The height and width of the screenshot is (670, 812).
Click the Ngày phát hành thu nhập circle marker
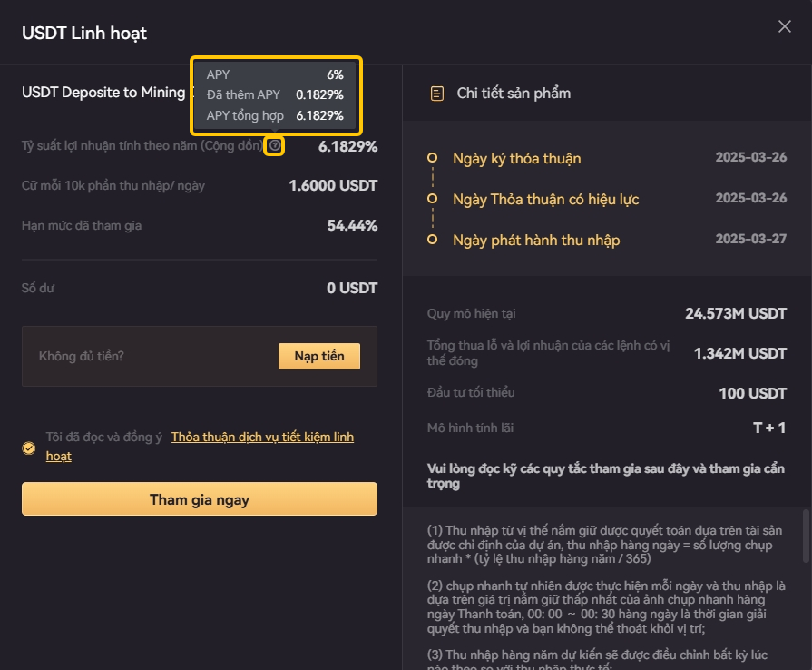(x=432, y=240)
